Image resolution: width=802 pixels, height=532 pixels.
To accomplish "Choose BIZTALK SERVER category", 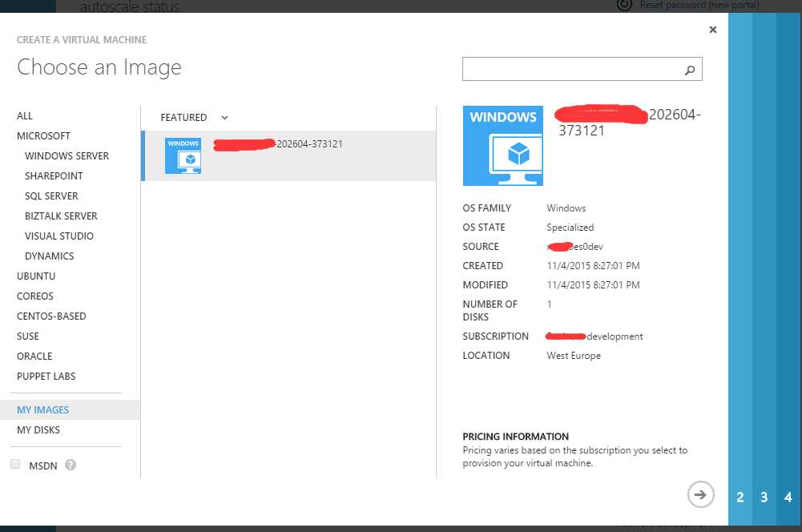I will coord(61,216).
